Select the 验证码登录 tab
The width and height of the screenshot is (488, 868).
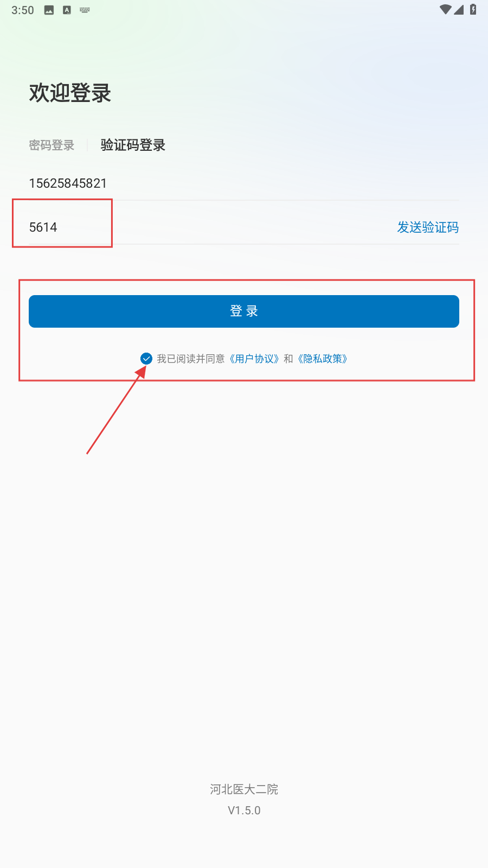pos(133,145)
